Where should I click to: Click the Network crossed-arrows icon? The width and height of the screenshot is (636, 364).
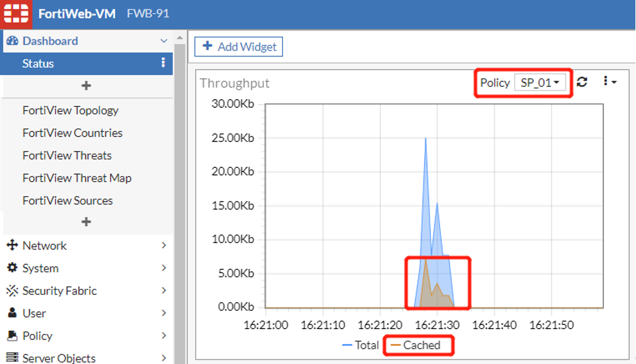click(x=13, y=245)
